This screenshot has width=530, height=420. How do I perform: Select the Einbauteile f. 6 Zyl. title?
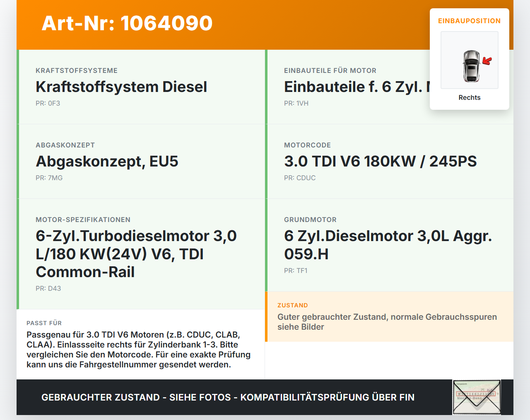point(357,87)
